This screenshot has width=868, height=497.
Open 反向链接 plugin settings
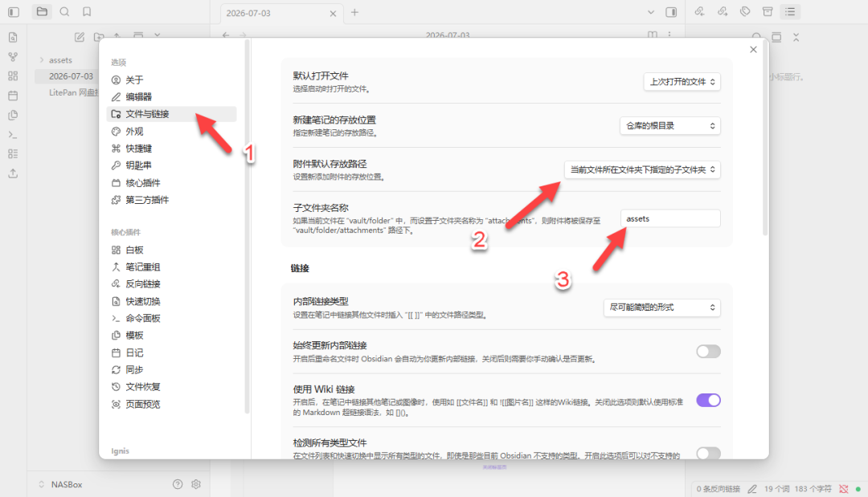pyautogui.click(x=172, y=283)
